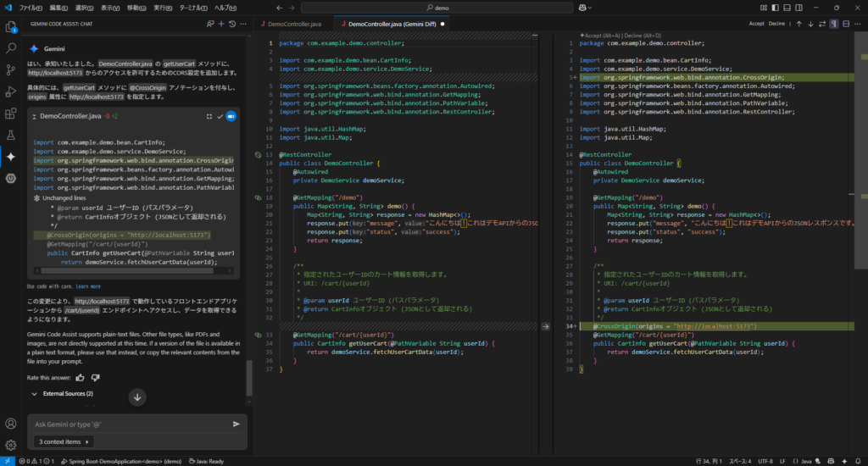The height and width of the screenshot is (466, 868).
Task: Open Copilot chat dropdown in title bar
Action: (x=585, y=8)
